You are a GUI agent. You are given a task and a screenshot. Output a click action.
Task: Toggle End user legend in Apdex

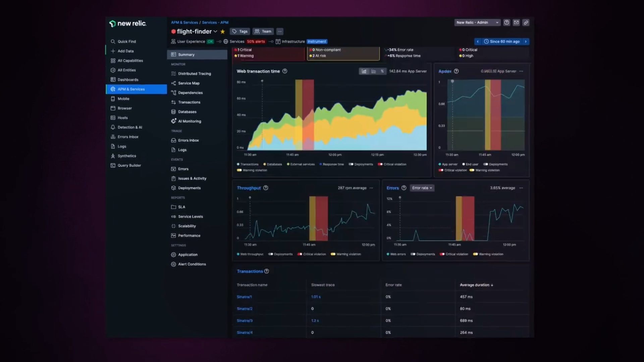click(x=470, y=164)
